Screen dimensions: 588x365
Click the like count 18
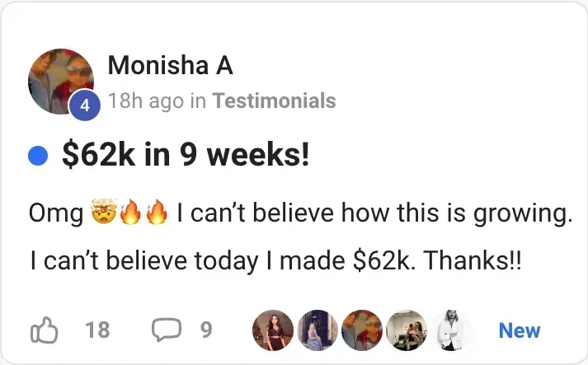point(97,330)
